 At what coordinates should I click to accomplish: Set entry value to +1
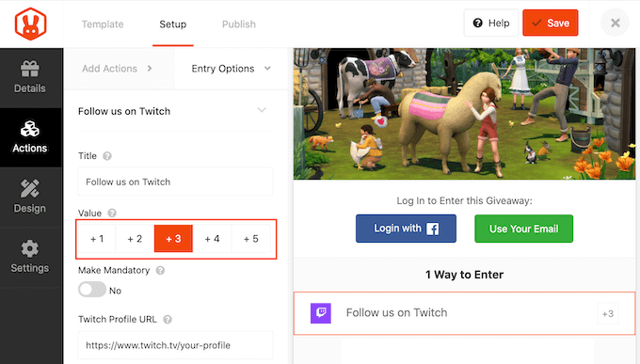click(97, 239)
